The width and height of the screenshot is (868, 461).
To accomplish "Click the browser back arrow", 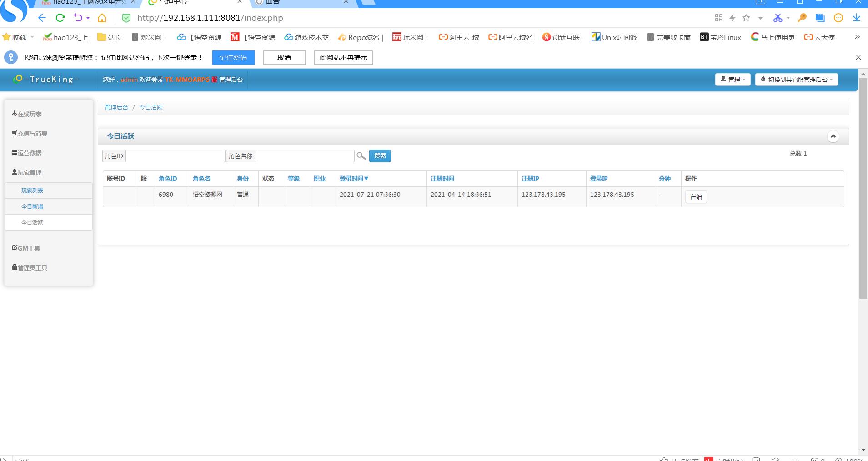I will click(42, 18).
